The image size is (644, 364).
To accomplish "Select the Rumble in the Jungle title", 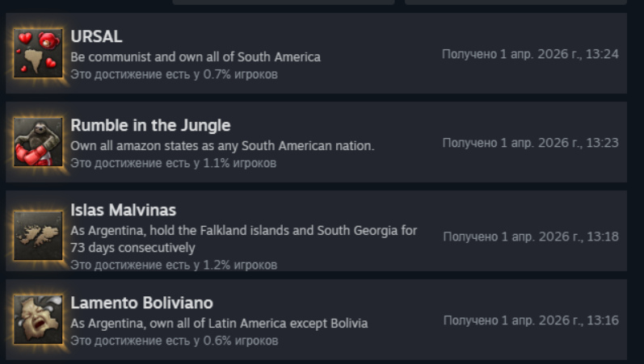I will point(150,125).
